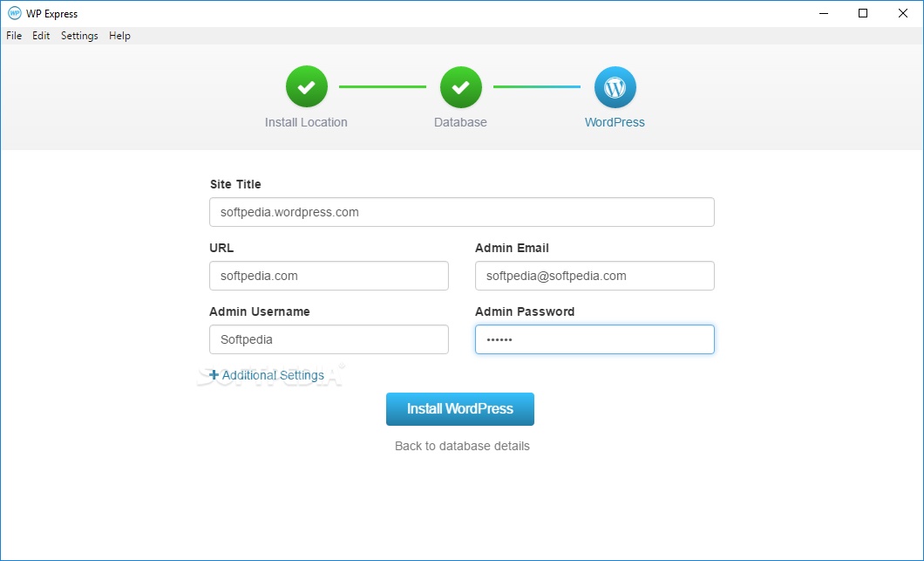This screenshot has height=561, width=924.
Task: Click the Admin Username field
Action: [x=329, y=339]
